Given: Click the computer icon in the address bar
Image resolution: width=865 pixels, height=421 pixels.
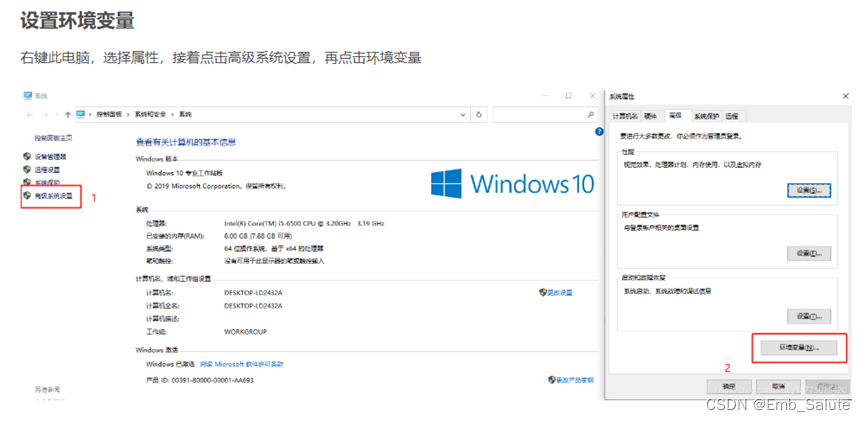Looking at the screenshot, I should pyautogui.click(x=81, y=114).
